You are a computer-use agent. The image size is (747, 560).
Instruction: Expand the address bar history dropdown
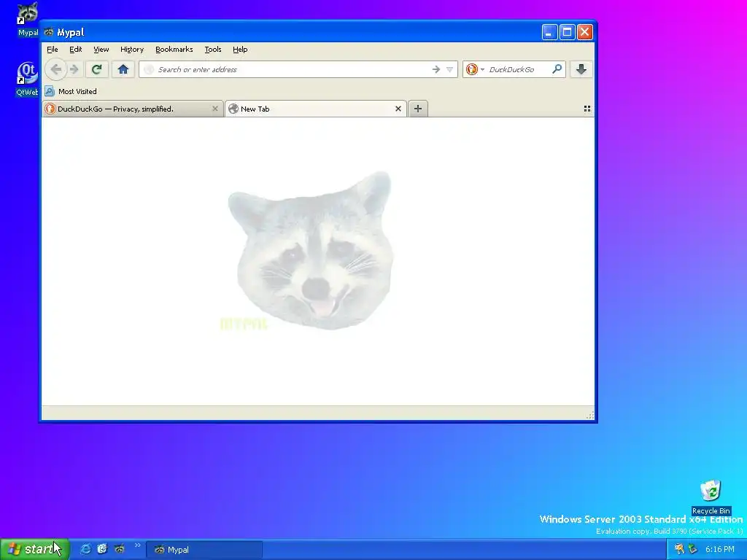[x=449, y=69]
